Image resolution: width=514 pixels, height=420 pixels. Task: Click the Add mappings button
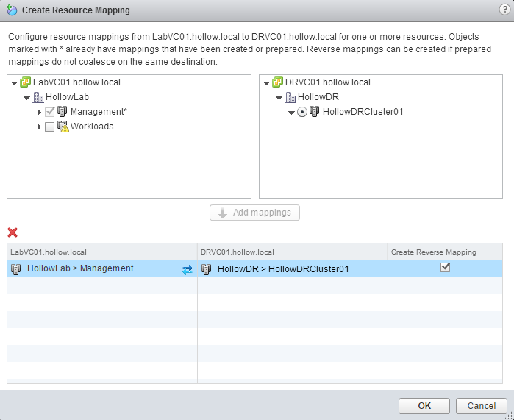pos(254,213)
